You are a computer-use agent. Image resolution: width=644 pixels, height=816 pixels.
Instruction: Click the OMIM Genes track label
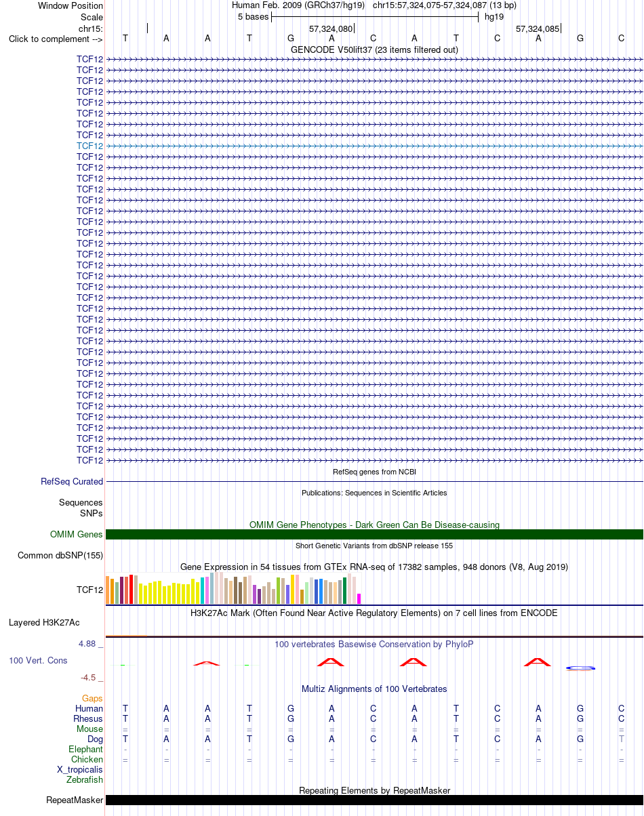tap(77, 535)
